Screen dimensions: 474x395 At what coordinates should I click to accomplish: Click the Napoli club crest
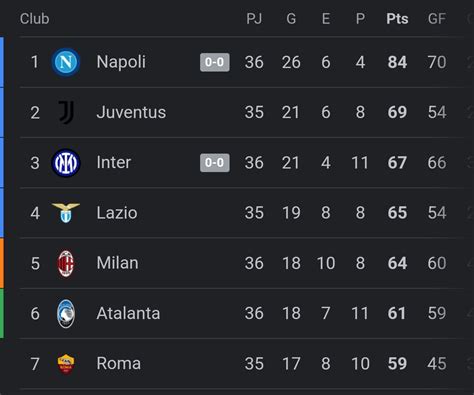click(x=66, y=62)
